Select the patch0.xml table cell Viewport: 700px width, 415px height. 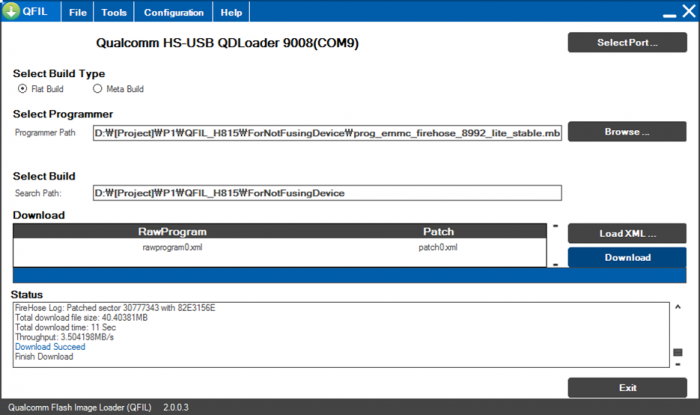pos(438,247)
